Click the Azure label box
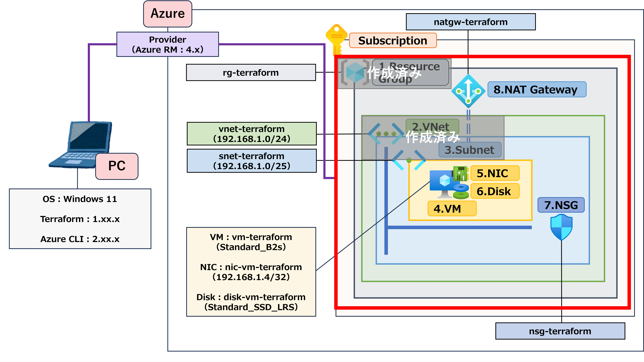 coord(168,14)
